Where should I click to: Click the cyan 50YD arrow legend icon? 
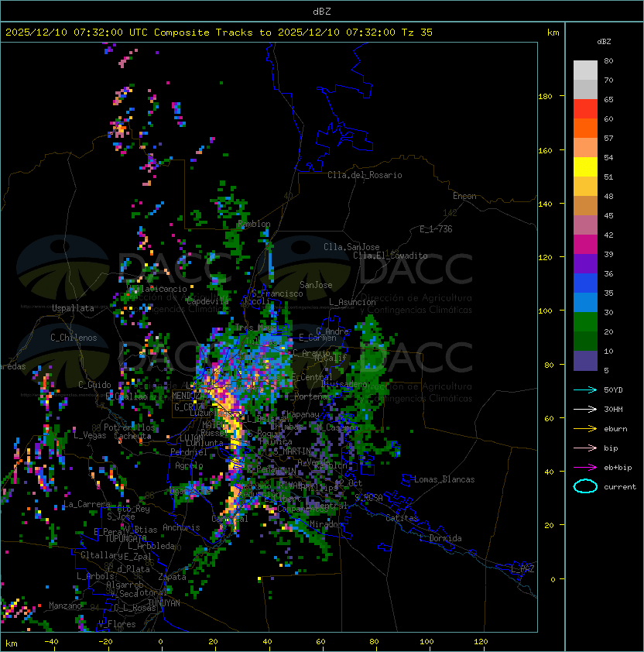coord(585,389)
